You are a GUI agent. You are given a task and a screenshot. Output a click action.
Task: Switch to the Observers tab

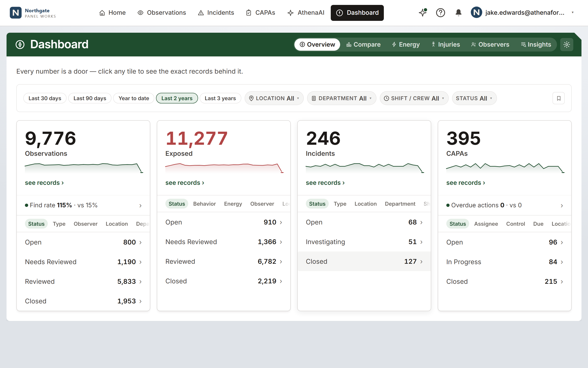coord(490,45)
